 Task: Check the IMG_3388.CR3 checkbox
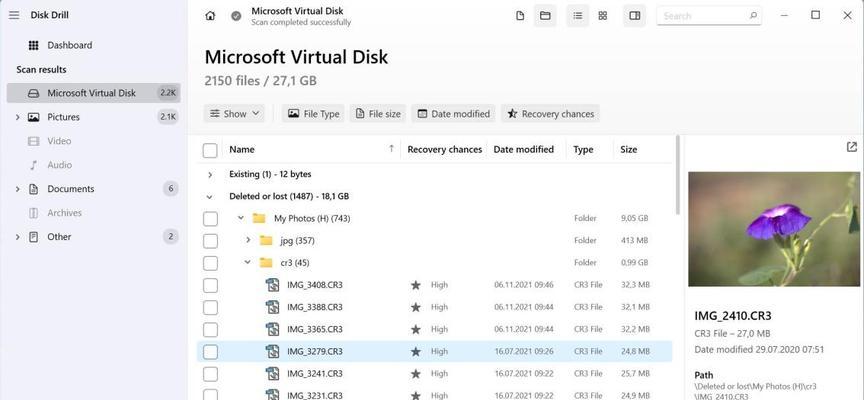210,307
